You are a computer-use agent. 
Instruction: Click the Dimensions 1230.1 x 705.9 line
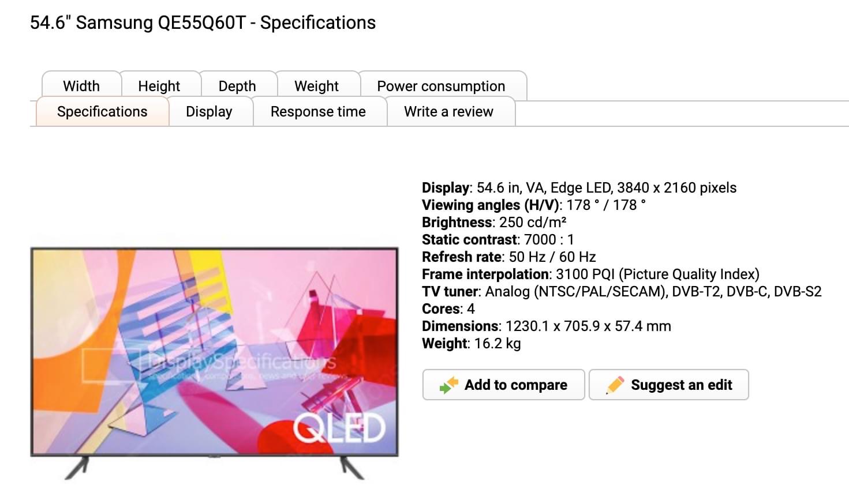point(546,326)
